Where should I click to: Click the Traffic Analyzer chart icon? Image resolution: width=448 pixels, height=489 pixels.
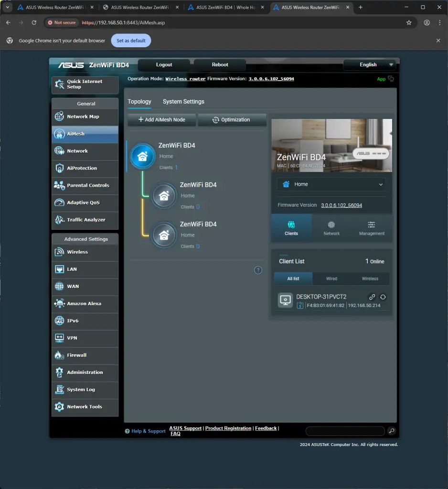coord(59,220)
